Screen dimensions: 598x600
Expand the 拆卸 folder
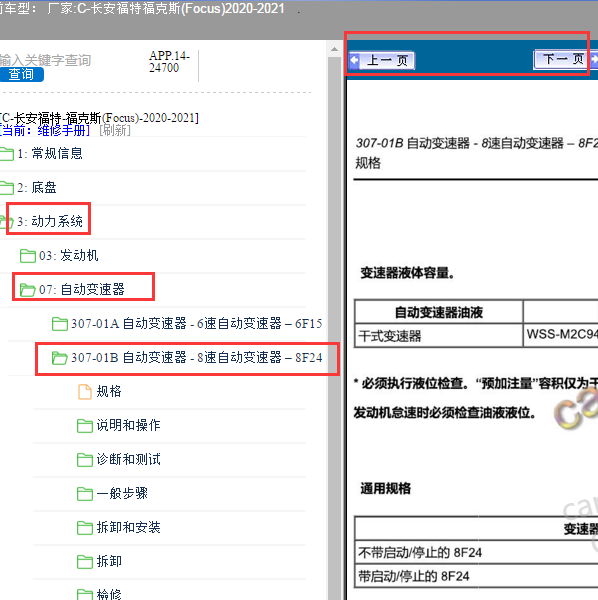point(109,561)
